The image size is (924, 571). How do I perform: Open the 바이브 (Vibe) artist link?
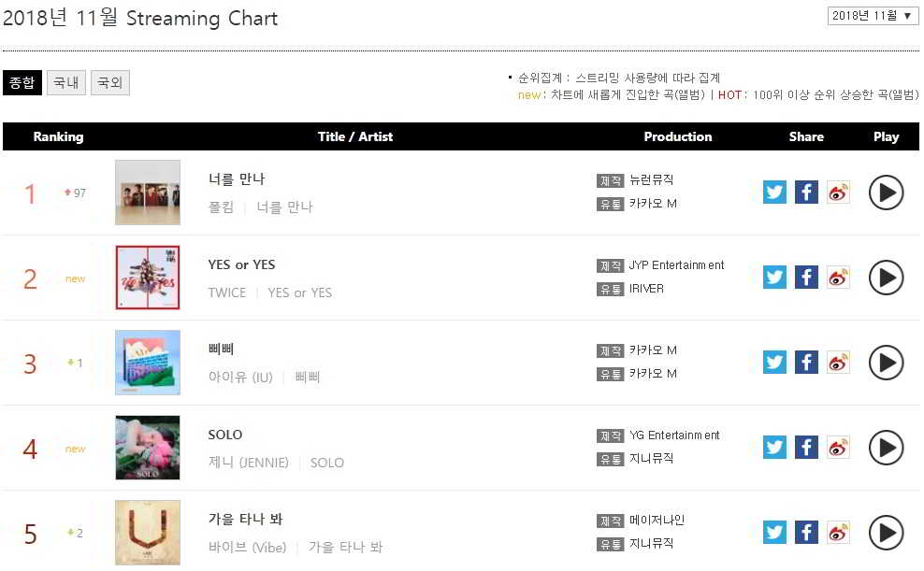tap(249, 548)
